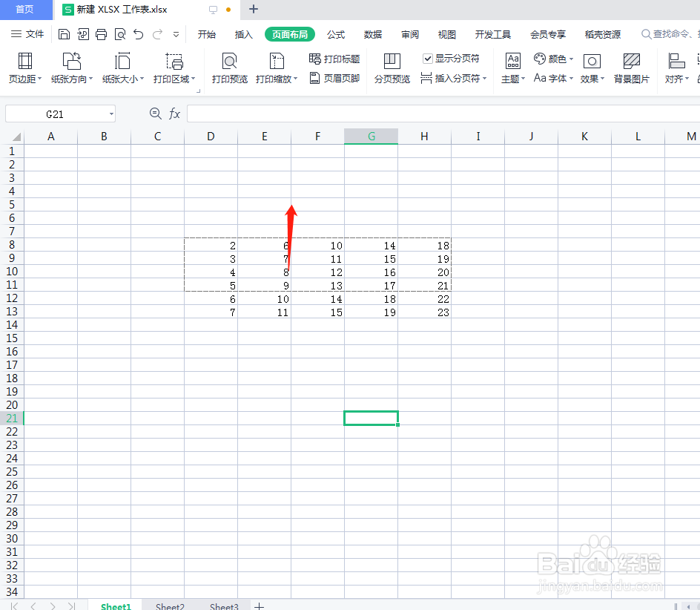Expand the Name Box dropdown arrow
700x610 pixels.
[111, 114]
